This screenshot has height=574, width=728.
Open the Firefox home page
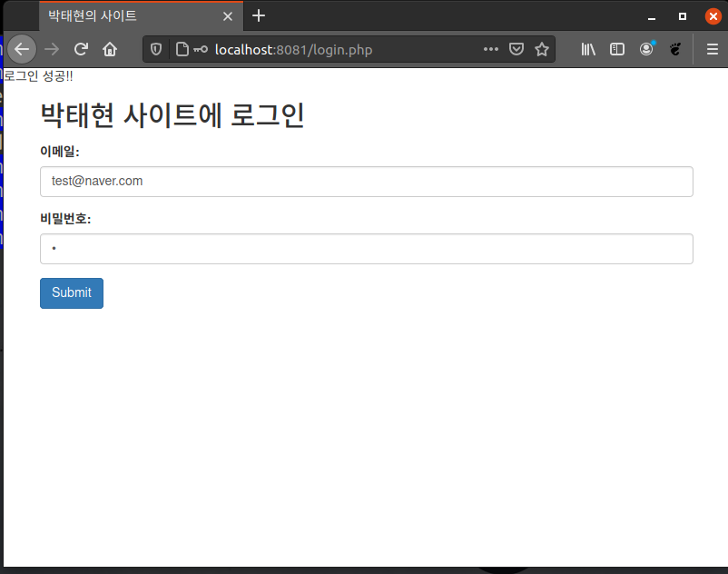coord(110,49)
